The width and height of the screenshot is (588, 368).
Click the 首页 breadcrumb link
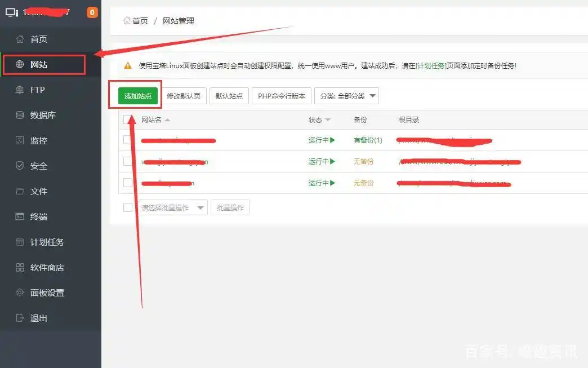point(140,21)
